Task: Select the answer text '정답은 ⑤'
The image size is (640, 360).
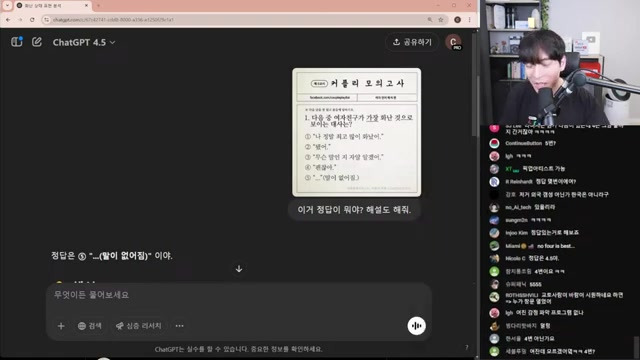Action: point(69,256)
